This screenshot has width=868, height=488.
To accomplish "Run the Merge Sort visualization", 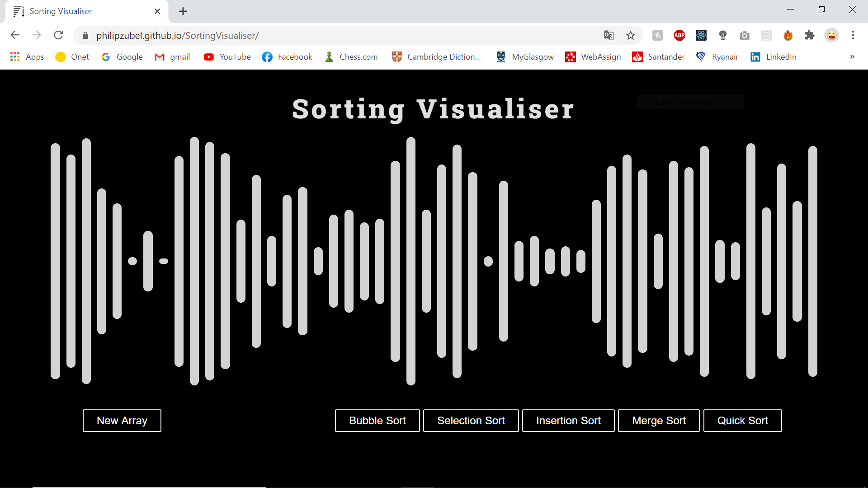I will 658,420.
